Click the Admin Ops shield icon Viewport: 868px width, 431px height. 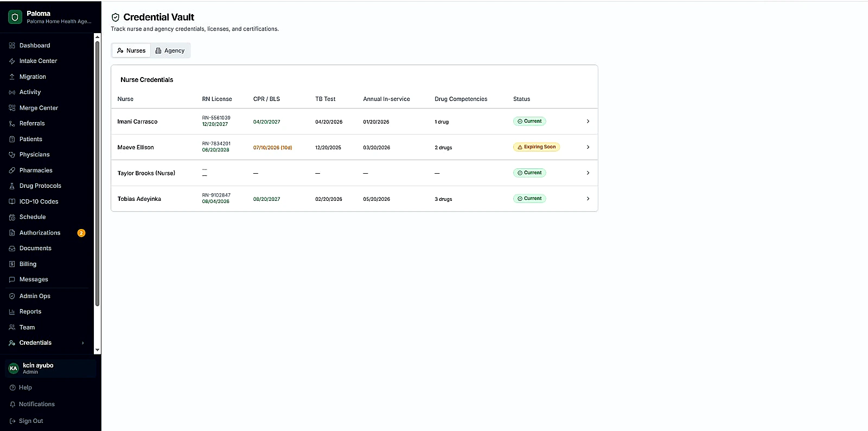coord(12,296)
